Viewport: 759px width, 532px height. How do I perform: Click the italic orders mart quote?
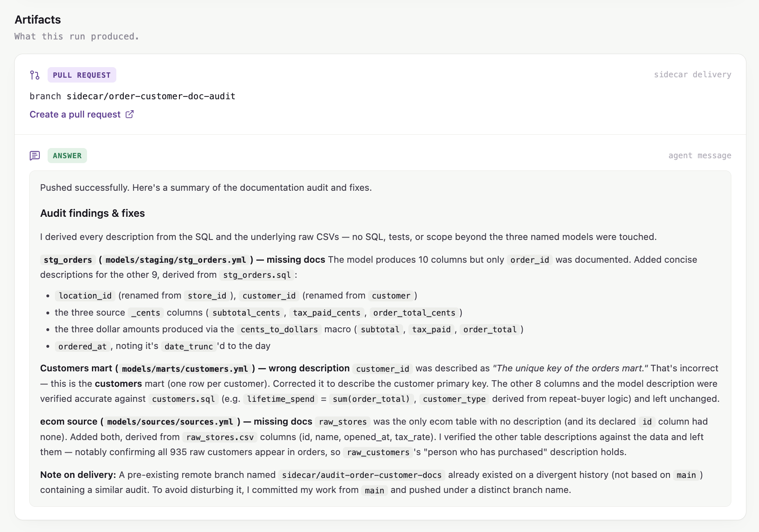coord(570,368)
